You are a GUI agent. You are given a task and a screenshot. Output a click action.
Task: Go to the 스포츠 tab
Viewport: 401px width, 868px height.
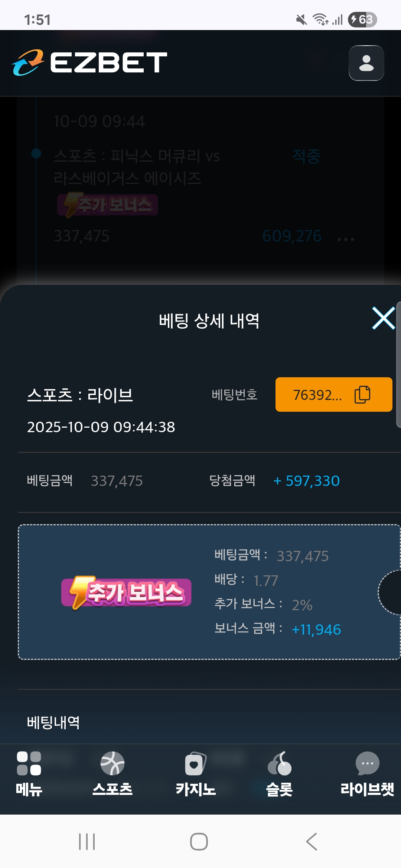tap(112, 774)
